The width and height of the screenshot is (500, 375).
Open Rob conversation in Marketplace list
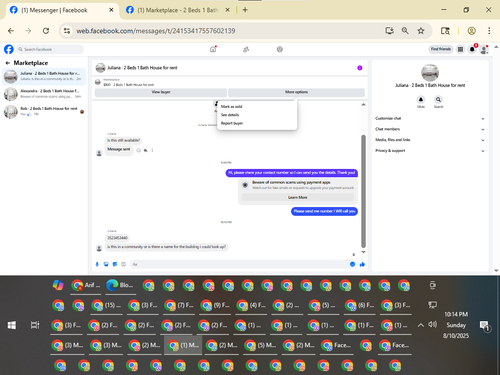pos(44,112)
